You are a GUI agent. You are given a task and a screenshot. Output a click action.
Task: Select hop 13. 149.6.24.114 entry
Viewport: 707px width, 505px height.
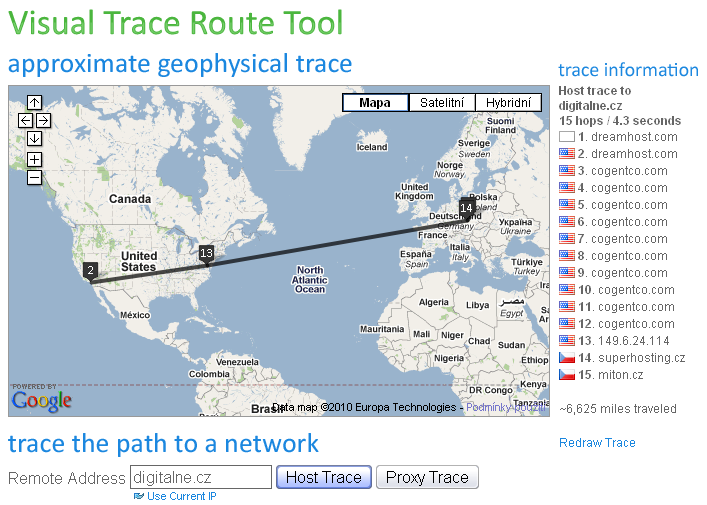(x=624, y=340)
